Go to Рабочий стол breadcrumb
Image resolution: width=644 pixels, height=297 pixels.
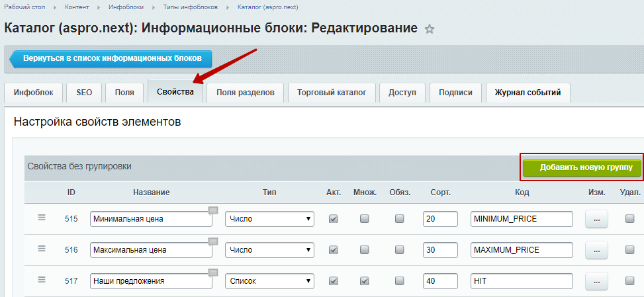click(24, 7)
